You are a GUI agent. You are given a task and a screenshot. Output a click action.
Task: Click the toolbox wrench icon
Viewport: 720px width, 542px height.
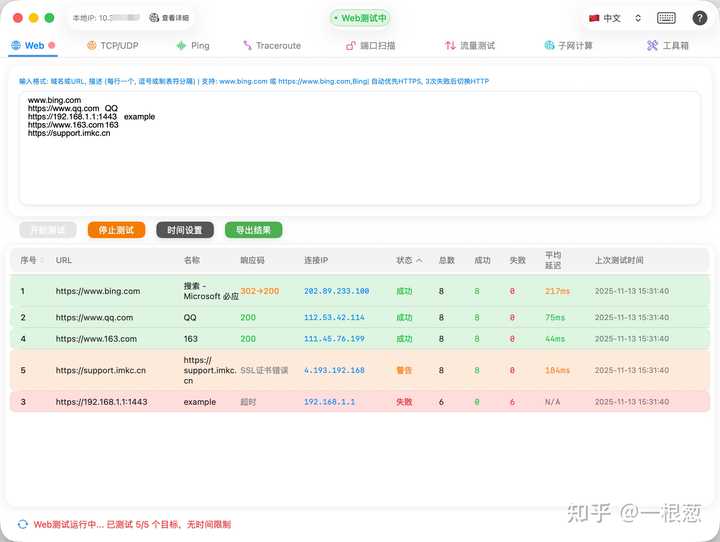click(x=652, y=45)
